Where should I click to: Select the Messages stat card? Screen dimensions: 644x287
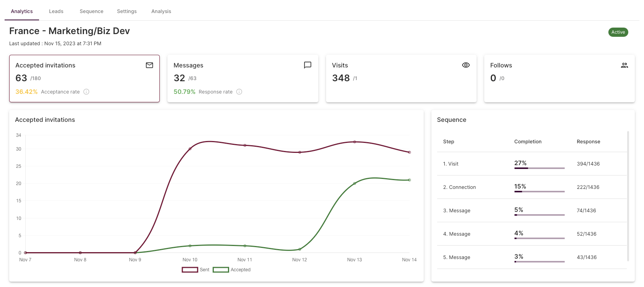pyautogui.click(x=243, y=79)
